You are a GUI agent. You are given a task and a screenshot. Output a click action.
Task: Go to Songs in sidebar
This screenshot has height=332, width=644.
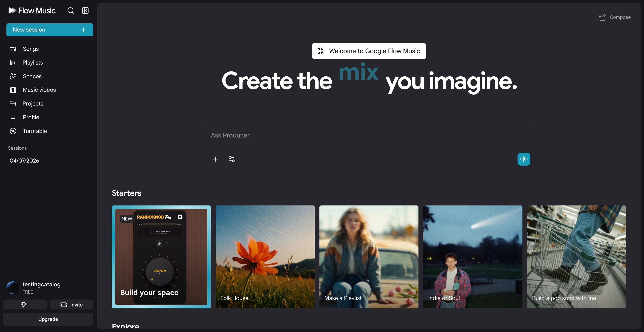[x=30, y=49]
